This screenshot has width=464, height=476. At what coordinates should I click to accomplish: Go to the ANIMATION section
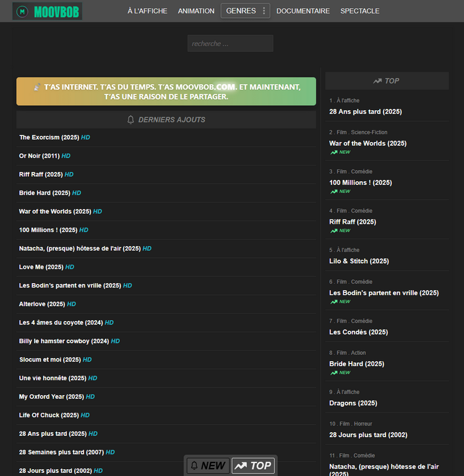click(x=196, y=11)
